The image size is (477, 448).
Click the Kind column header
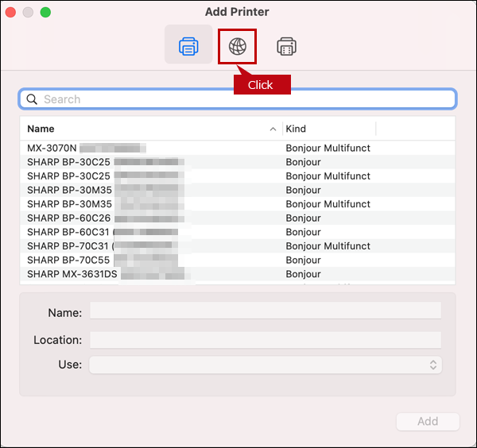point(329,129)
